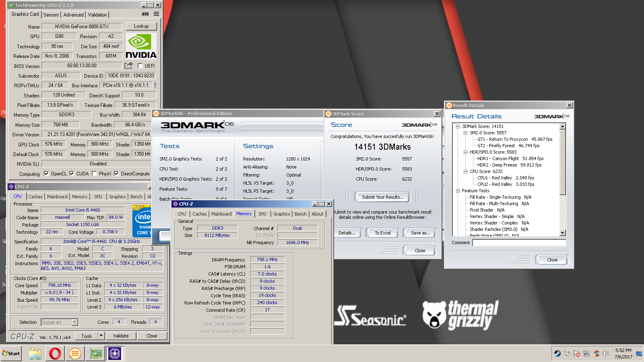Screen dimensions: 644x362
Task: Click the 14151 3DMarks score text
Action: coord(382,147)
